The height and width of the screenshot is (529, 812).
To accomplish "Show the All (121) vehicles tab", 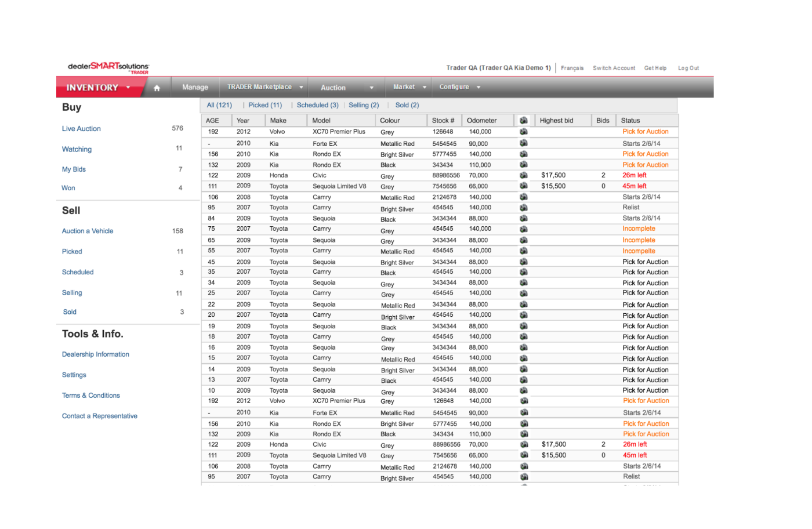I will [x=219, y=105].
